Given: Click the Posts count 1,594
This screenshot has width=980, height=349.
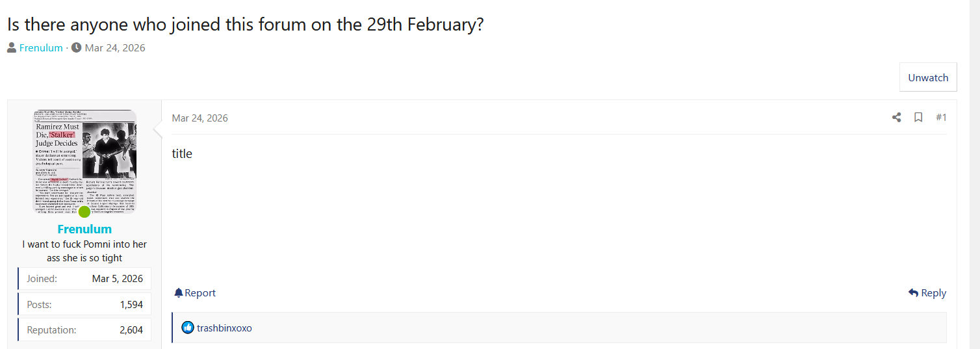Looking at the screenshot, I should pos(131,304).
